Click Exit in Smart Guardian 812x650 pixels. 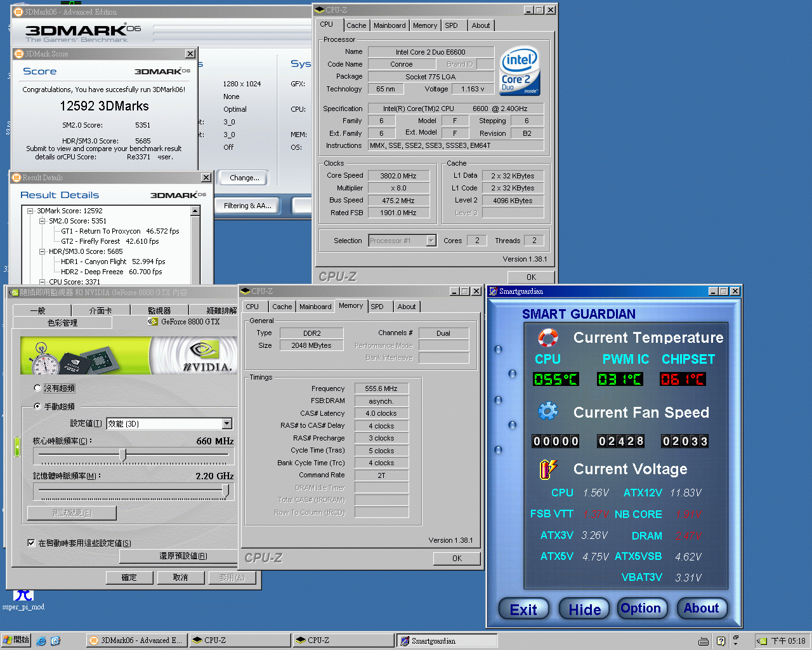point(523,609)
